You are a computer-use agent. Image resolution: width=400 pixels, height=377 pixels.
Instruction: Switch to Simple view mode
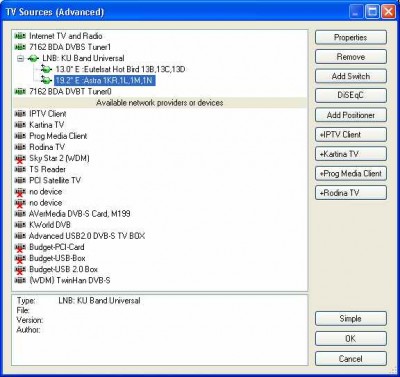pos(351,319)
